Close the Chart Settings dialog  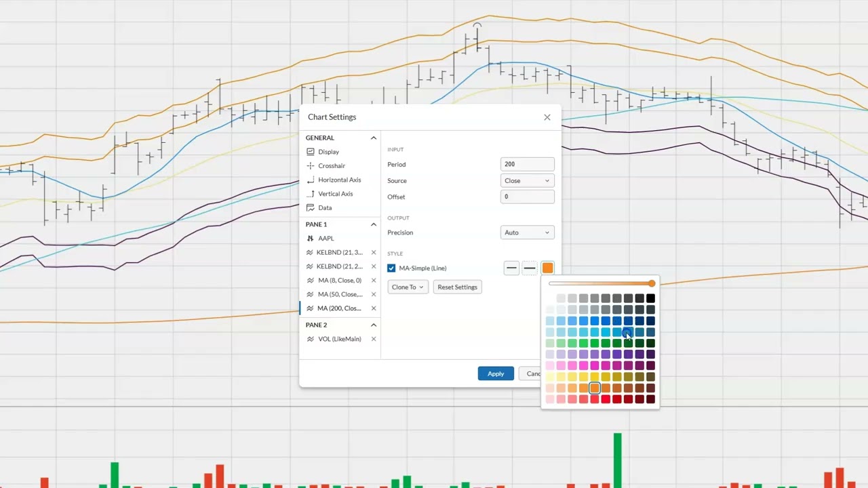(547, 117)
